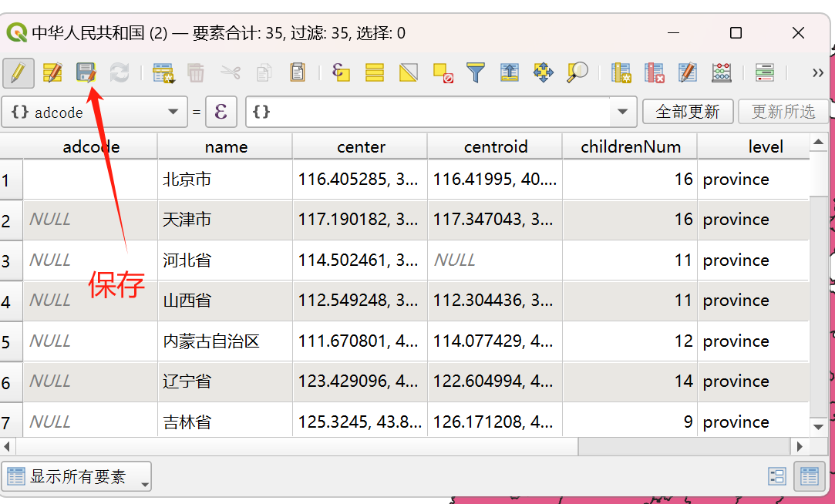Screen dimensions: 835x504
Task: Click the name cell 北京市
Action: 226,180
